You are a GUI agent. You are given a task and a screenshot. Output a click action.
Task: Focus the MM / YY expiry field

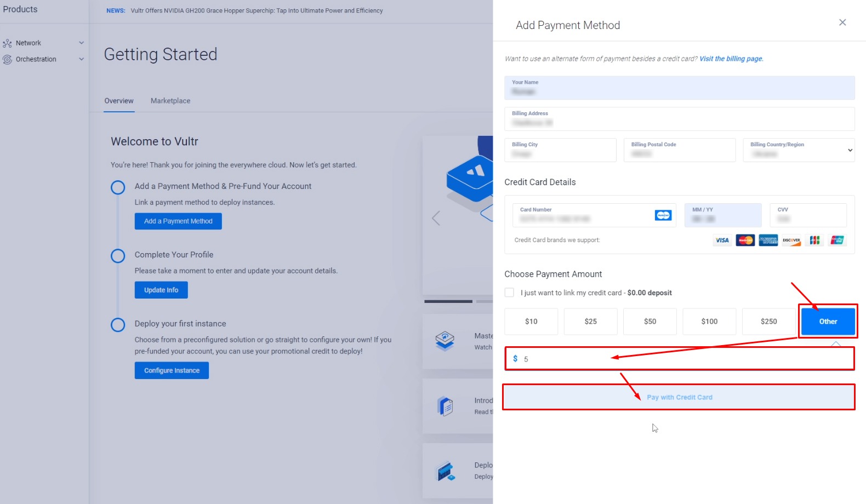pyautogui.click(x=723, y=215)
